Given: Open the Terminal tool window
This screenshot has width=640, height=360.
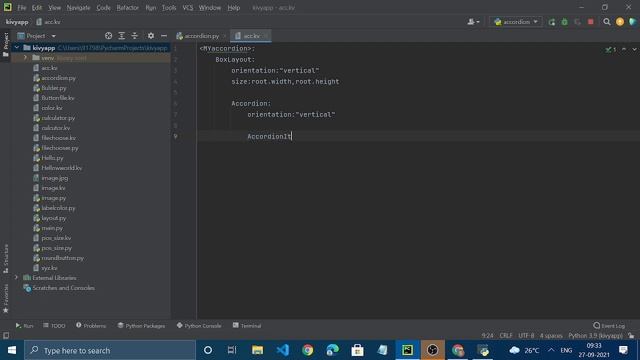Looking at the screenshot, I should pos(247,326).
